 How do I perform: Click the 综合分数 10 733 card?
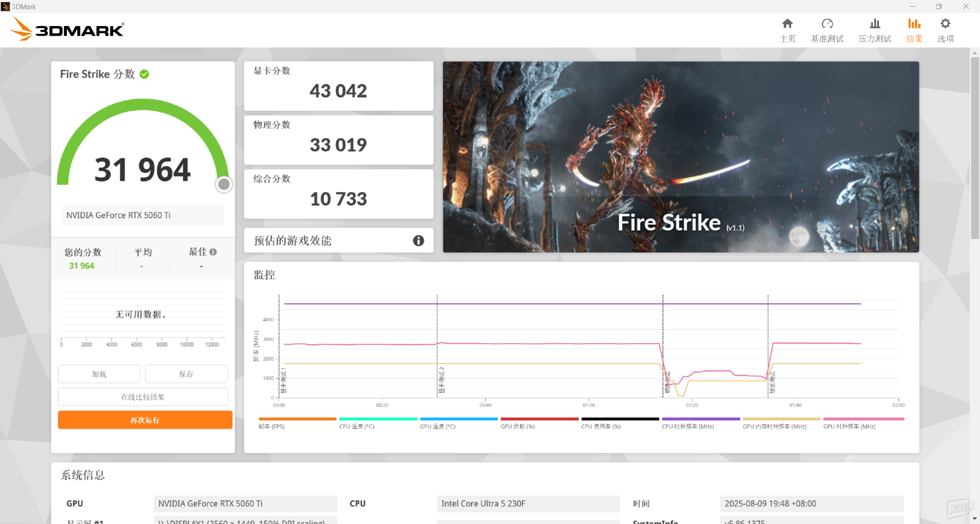tap(338, 194)
